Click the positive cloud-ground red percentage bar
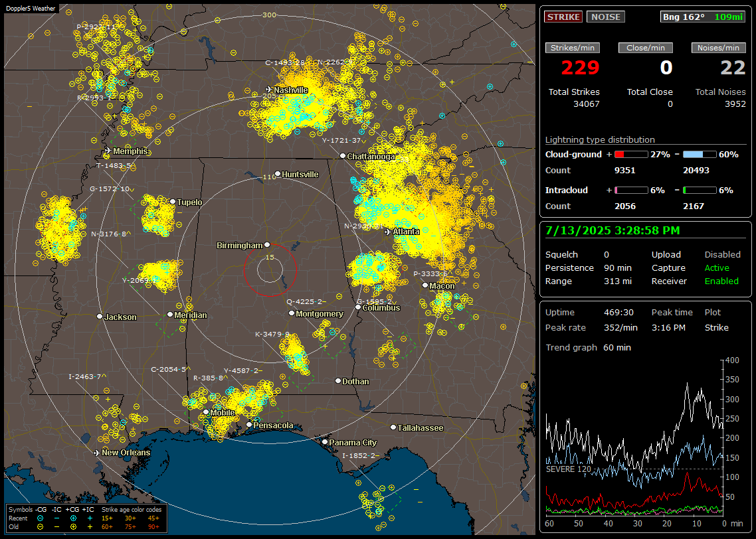This screenshot has width=756, height=539. (x=631, y=155)
